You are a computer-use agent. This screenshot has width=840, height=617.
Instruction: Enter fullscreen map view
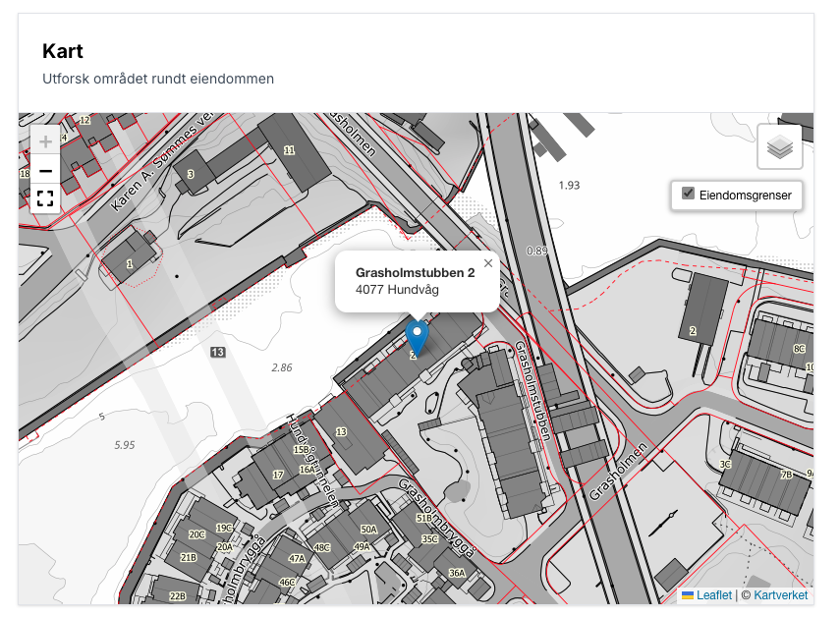45,199
